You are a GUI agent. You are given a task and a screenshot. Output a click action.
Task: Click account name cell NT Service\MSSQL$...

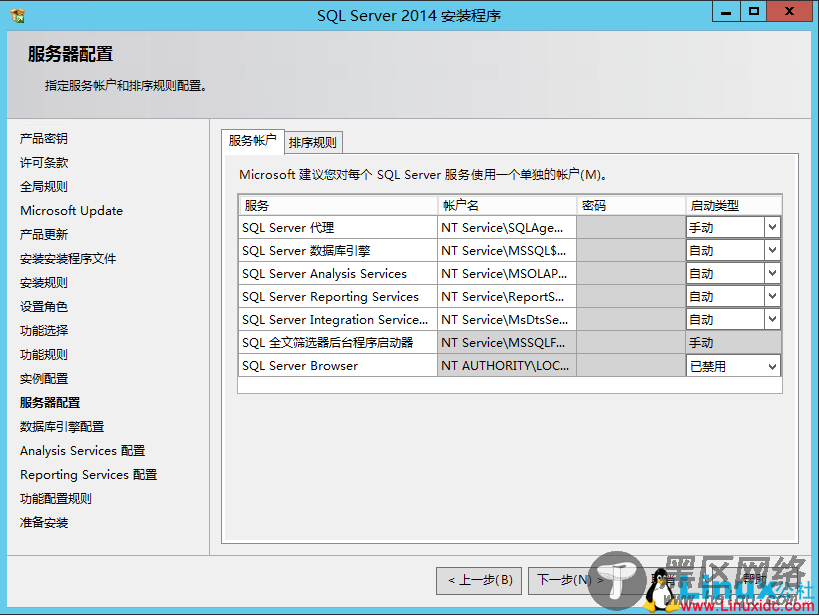507,250
